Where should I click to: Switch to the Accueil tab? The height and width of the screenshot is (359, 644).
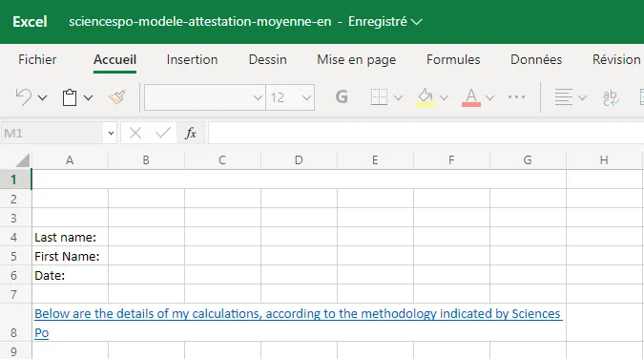(115, 59)
